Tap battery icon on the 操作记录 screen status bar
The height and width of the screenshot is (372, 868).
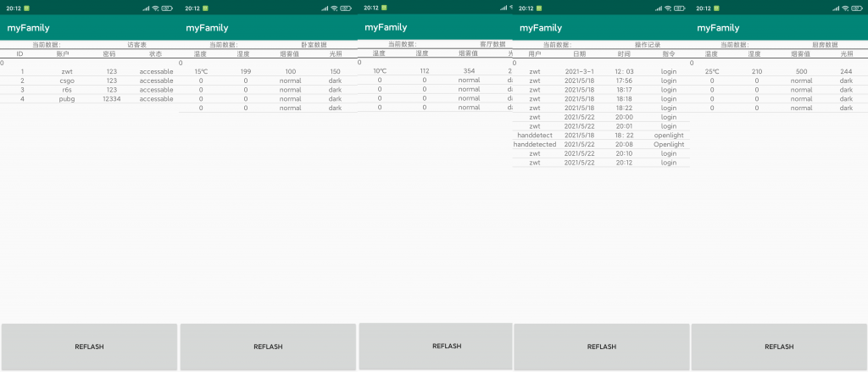680,8
